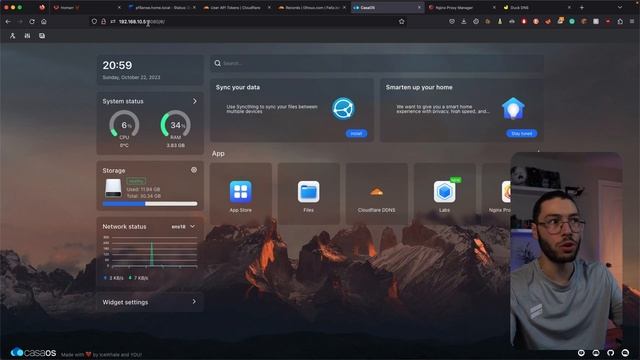Open the network interface ens18 dropdown
Viewport: 640px width, 360px height.
[x=183, y=227]
